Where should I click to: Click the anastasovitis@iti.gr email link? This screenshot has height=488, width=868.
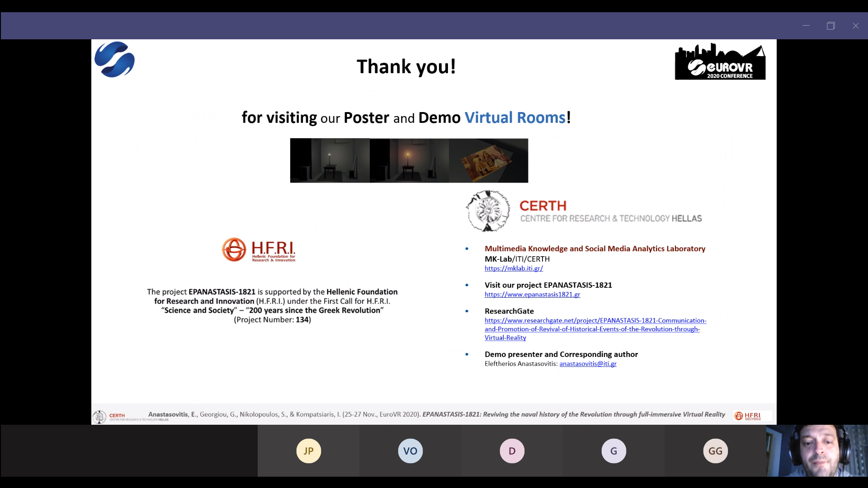pyautogui.click(x=588, y=364)
